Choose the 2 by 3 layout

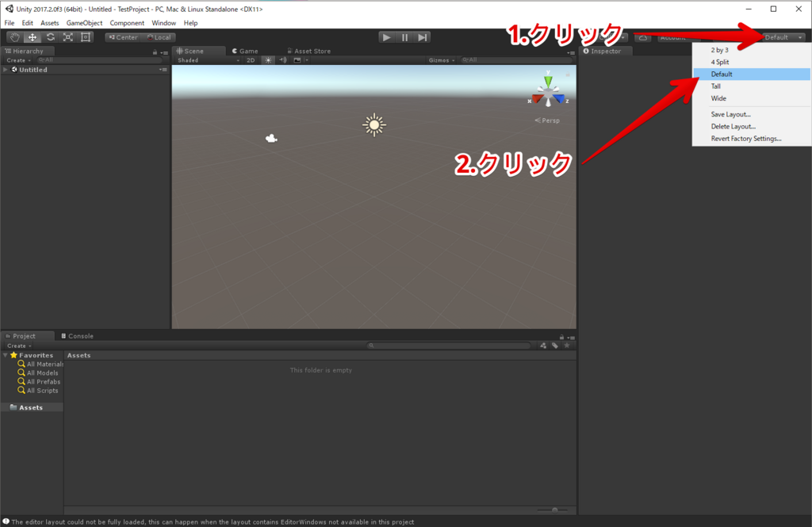pos(752,50)
